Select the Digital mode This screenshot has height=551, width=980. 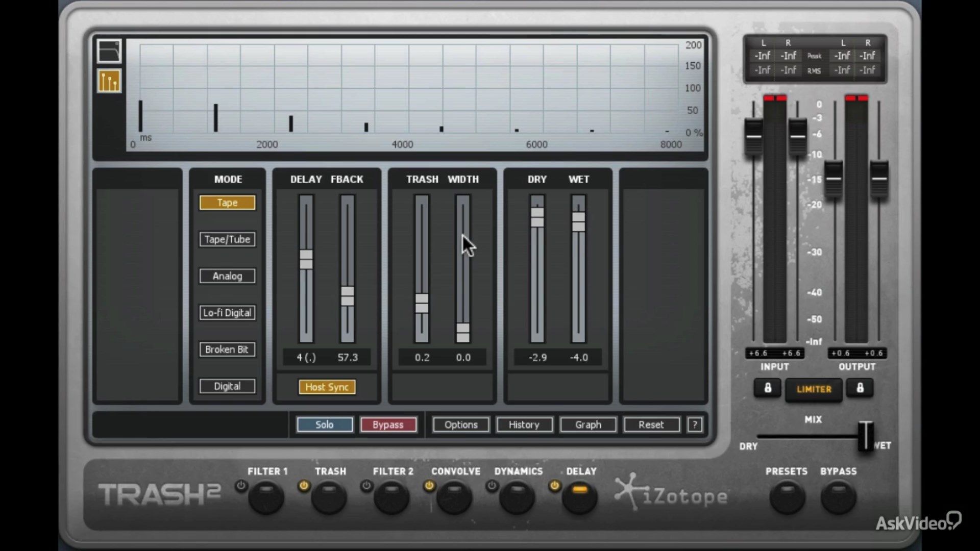click(228, 386)
